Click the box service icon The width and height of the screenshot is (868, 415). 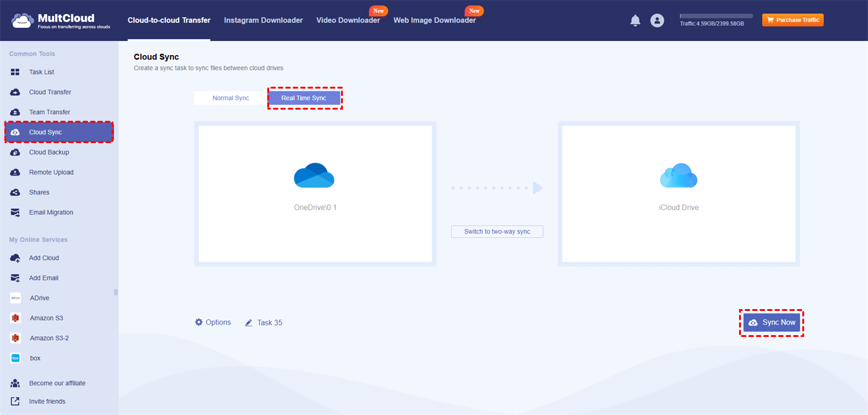pos(15,358)
